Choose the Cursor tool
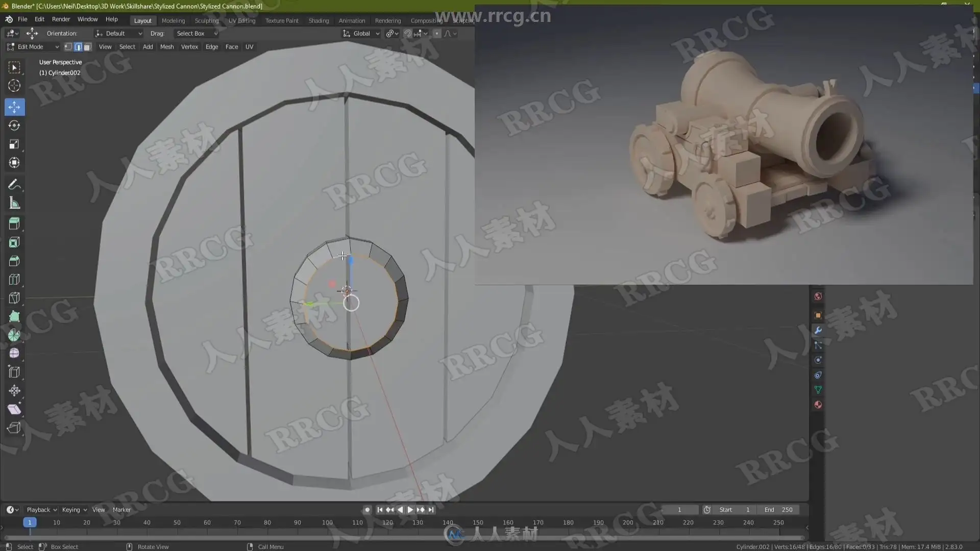Viewport: 980px width, 551px height. (x=14, y=86)
